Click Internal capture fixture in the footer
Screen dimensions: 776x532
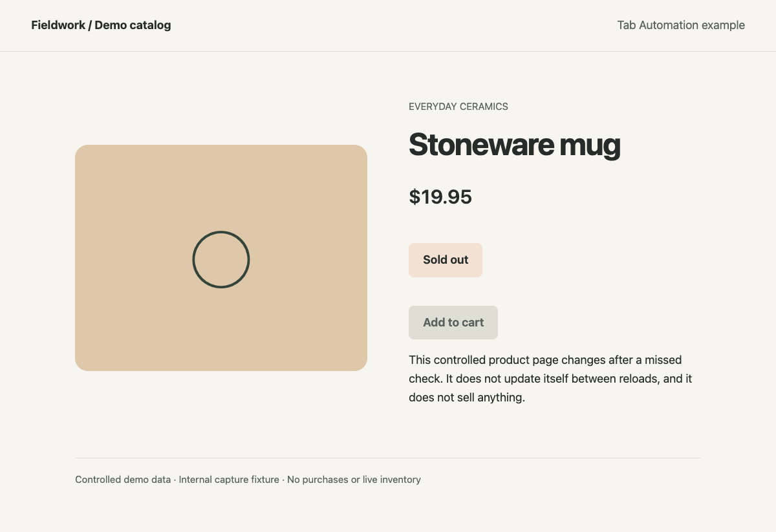point(229,480)
